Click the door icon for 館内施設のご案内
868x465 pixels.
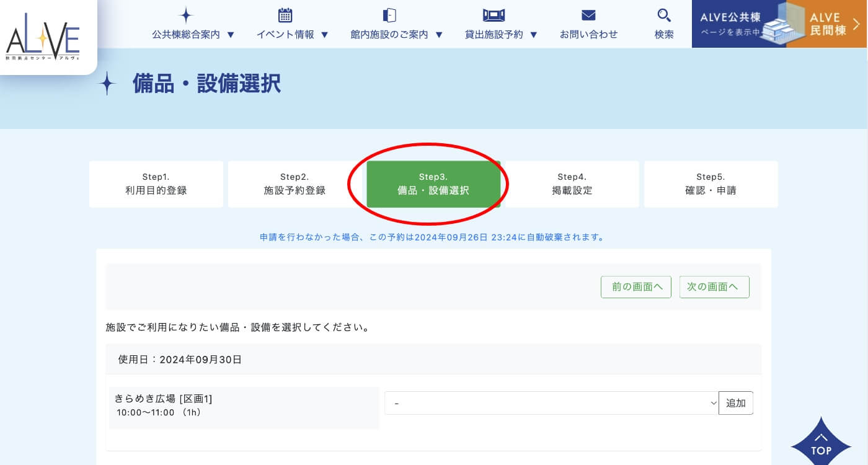389,15
